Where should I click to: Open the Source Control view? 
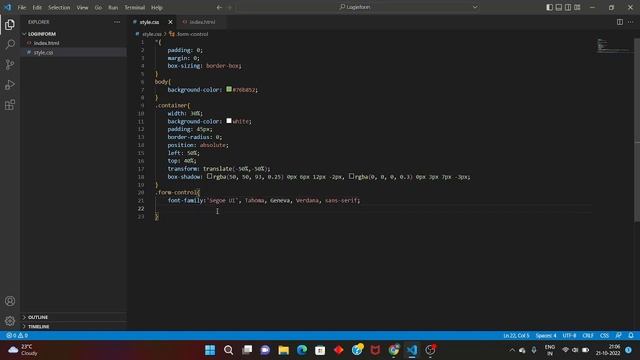(10, 64)
